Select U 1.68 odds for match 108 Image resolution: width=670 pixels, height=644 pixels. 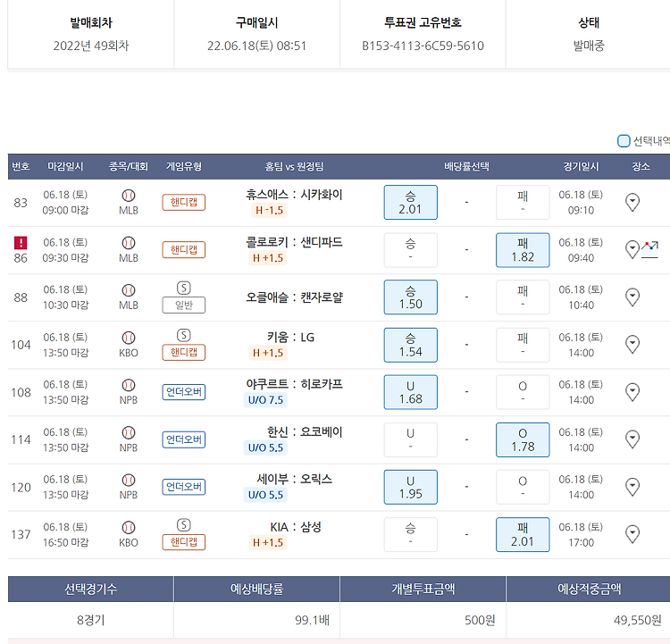[x=410, y=392]
